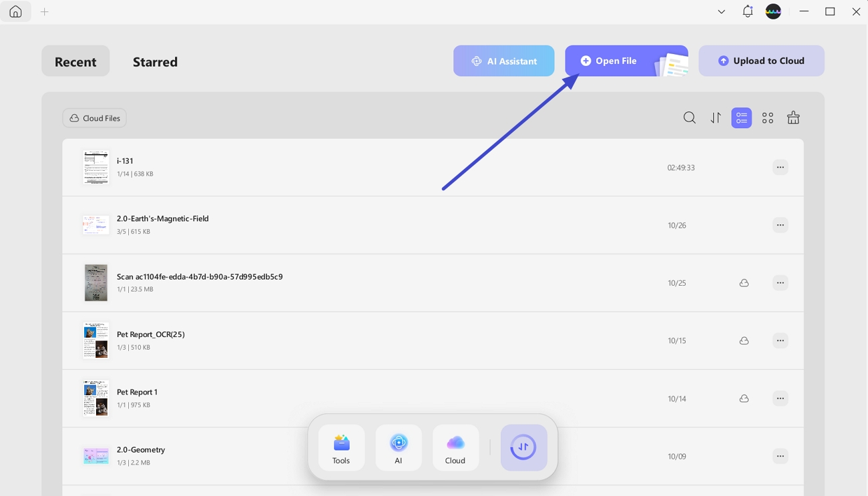Open more options for i-131
The image size is (868, 496).
point(780,168)
